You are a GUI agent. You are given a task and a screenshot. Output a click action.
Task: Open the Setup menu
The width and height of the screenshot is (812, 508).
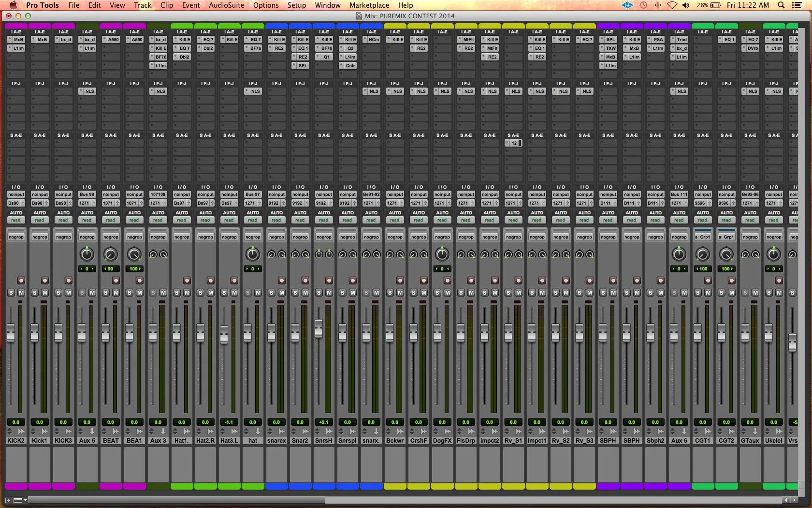tap(297, 5)
